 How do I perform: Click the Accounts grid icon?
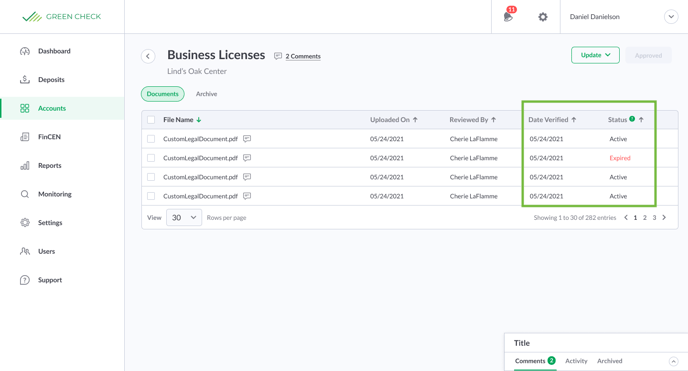click(25, 108)
